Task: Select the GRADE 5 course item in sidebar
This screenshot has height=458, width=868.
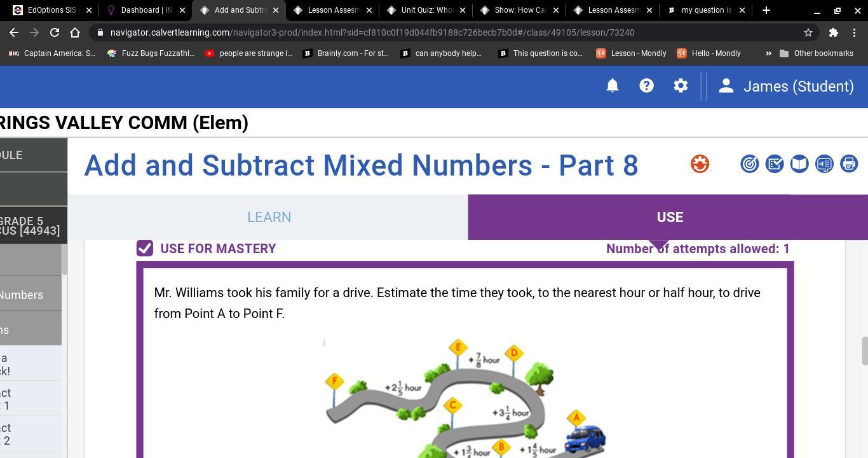Action: click(x=31, y=226)
